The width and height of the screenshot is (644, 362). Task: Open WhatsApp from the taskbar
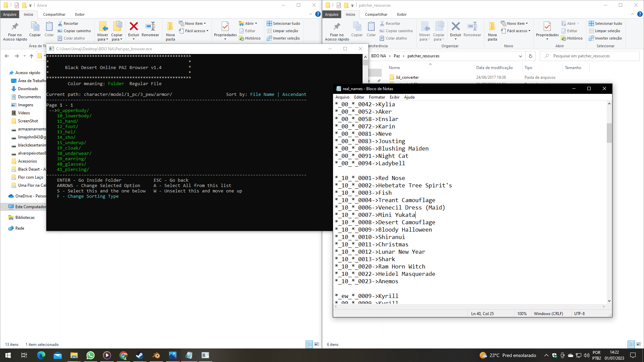point(90,355)
